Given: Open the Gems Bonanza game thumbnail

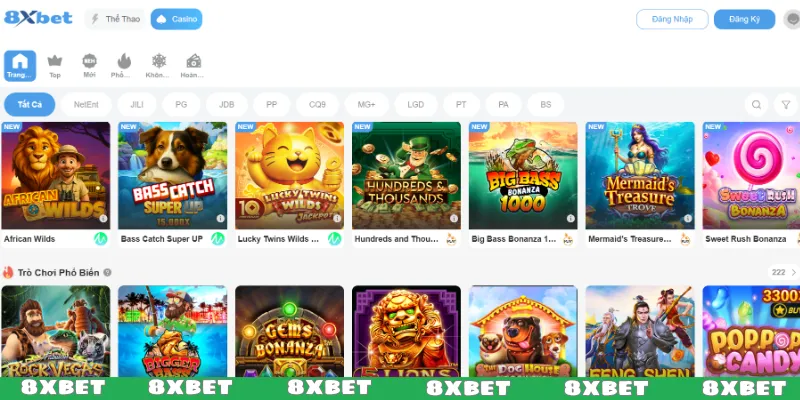Looking at the screenshot, I should pyautogui.click(x=289, y=332).
